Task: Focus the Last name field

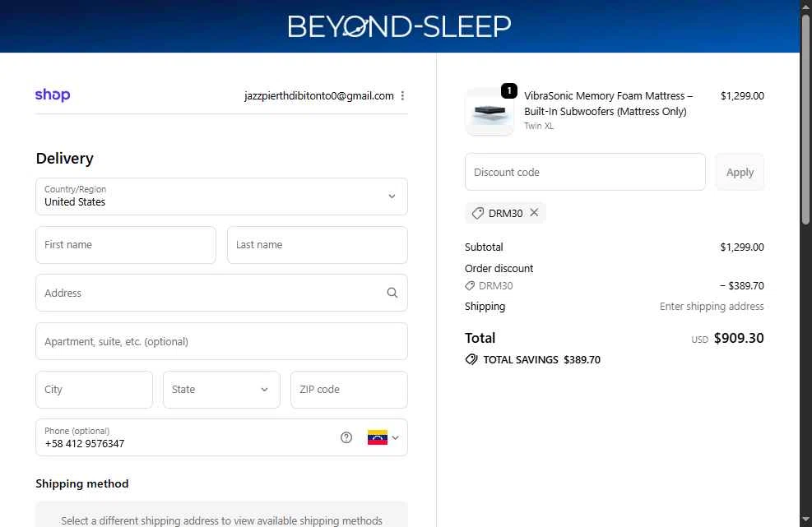Action: 318,245
